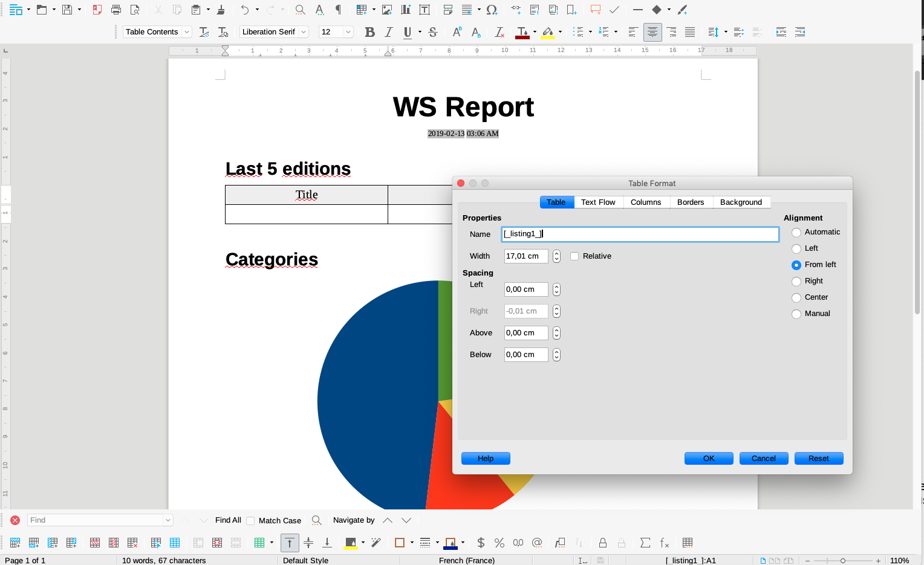Toggle Bold formatting in the toolbar
The height and width of the screenshot is (565, 924).
(370, 32)
